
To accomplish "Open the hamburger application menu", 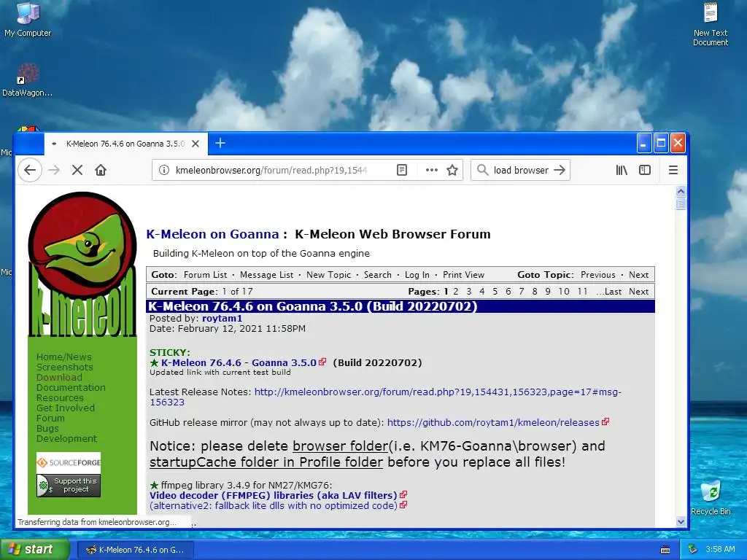I will pos(673,170).
